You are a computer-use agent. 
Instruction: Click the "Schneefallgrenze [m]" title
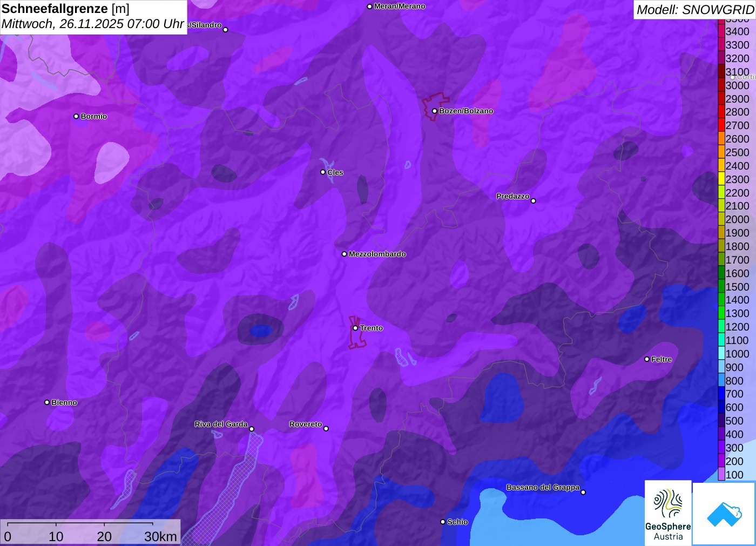(x=65, y=9)
